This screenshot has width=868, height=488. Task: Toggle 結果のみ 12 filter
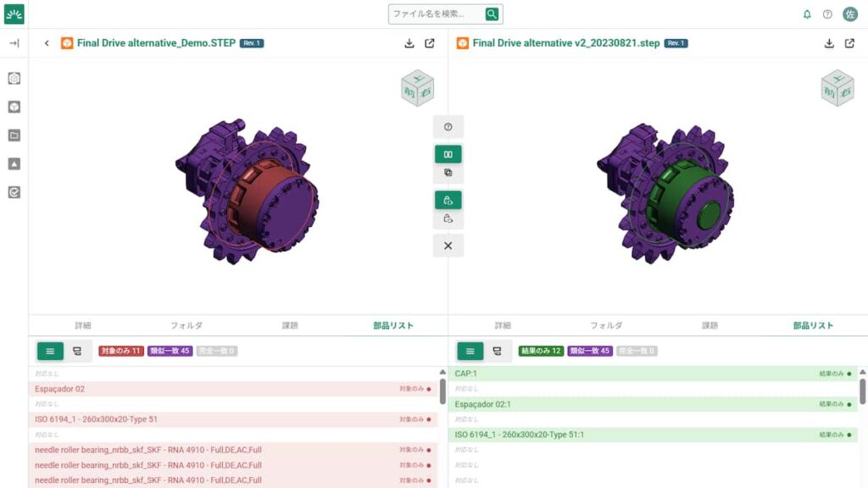tap(541, 351)
